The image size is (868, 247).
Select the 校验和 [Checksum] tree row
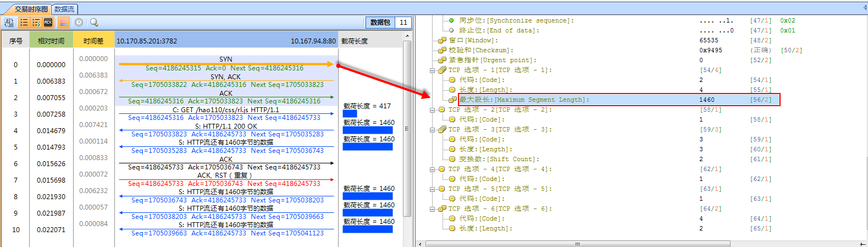pyautogui.click(x=482, y=50)
